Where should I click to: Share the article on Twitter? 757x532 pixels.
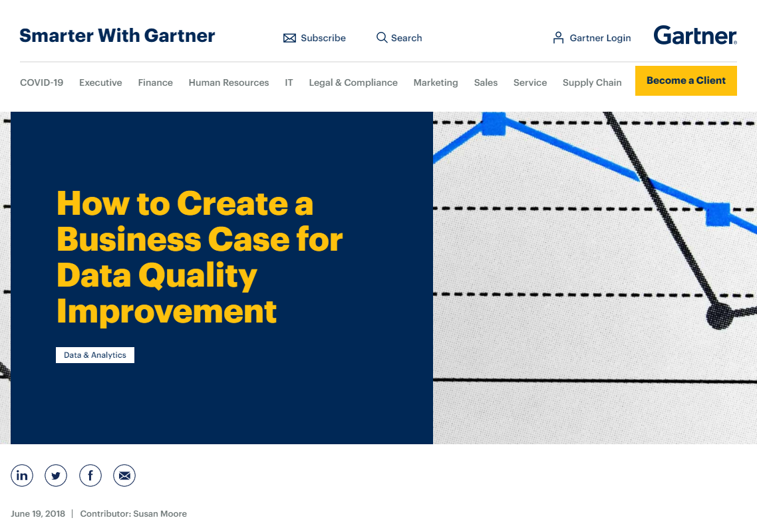click(56, 475)
